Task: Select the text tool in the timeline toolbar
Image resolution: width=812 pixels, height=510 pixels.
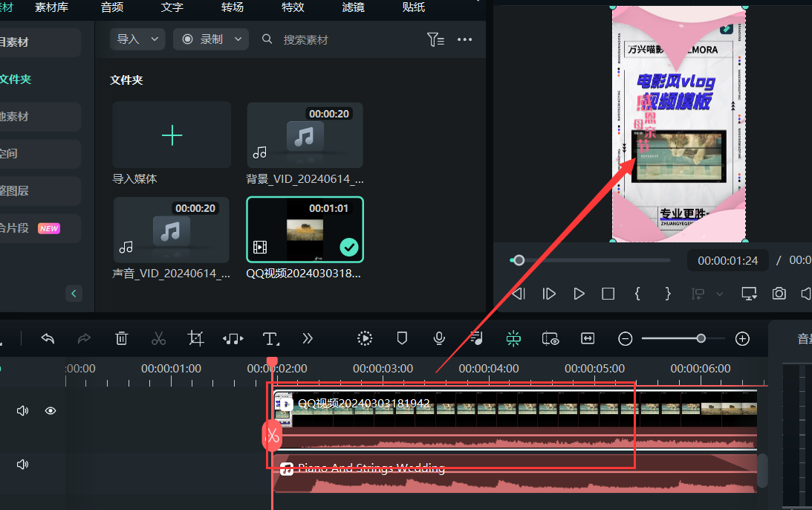Action: 270,338
